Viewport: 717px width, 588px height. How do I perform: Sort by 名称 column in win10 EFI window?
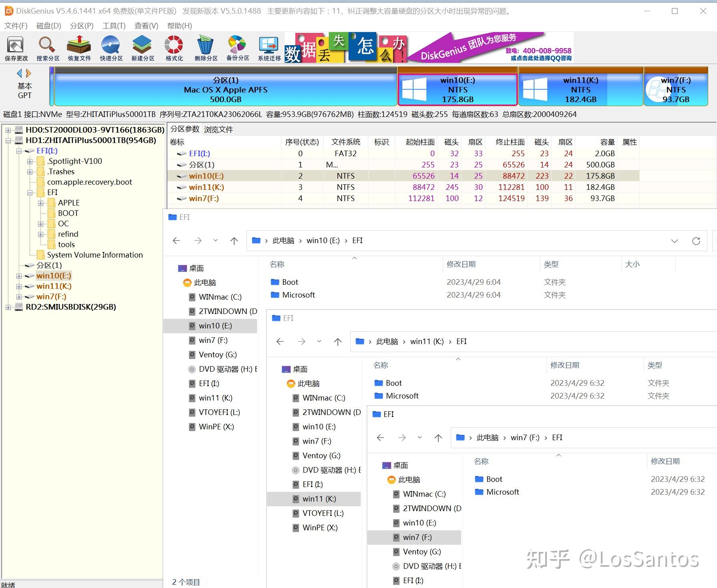[277, 264]
